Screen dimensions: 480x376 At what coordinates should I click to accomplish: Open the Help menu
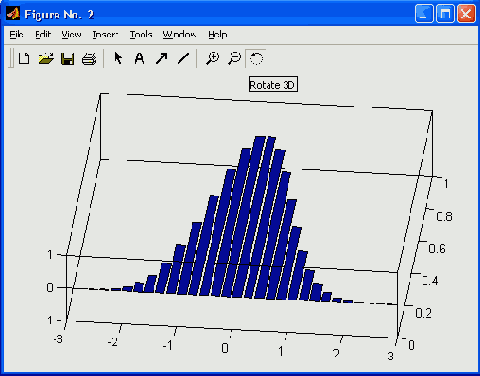[218, 35]
